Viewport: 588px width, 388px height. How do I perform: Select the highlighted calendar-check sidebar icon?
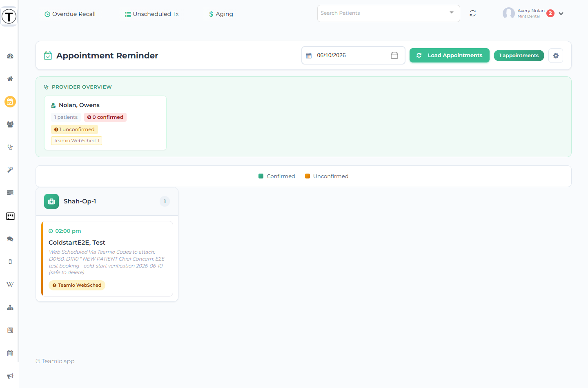tap(10, 102)
